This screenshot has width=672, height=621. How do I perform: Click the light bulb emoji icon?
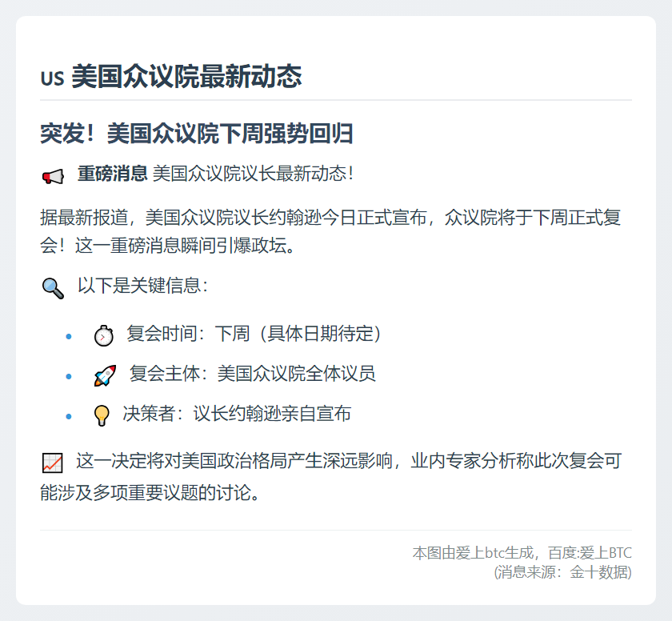coord(102,415)
